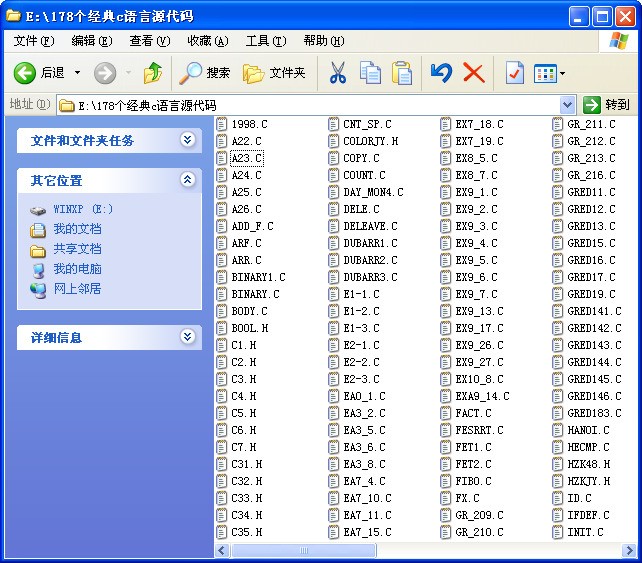Select file icon of E1-1.C
The image size is (642, 563).
(x=334, y=294)
